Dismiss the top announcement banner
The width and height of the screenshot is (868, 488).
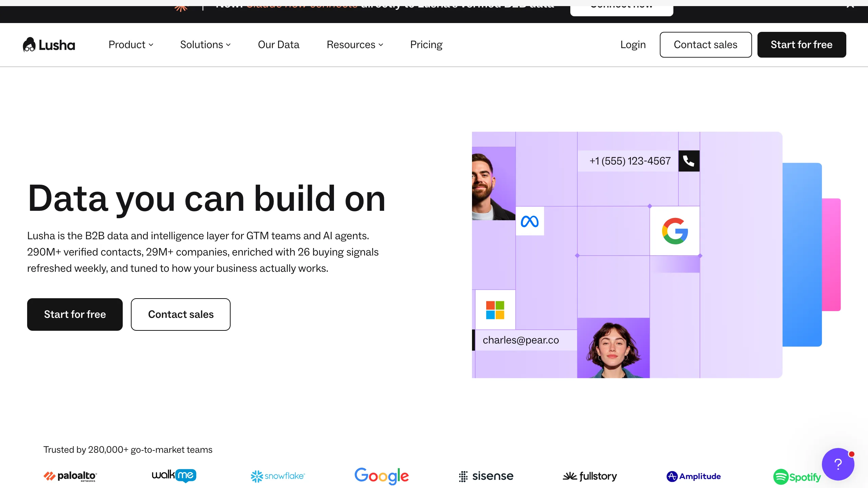(x=850, y=7)
